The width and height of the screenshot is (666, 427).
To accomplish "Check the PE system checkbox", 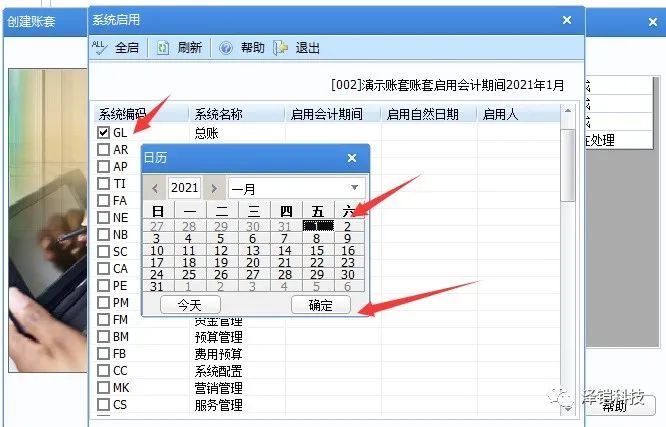I will coord(103,286).
